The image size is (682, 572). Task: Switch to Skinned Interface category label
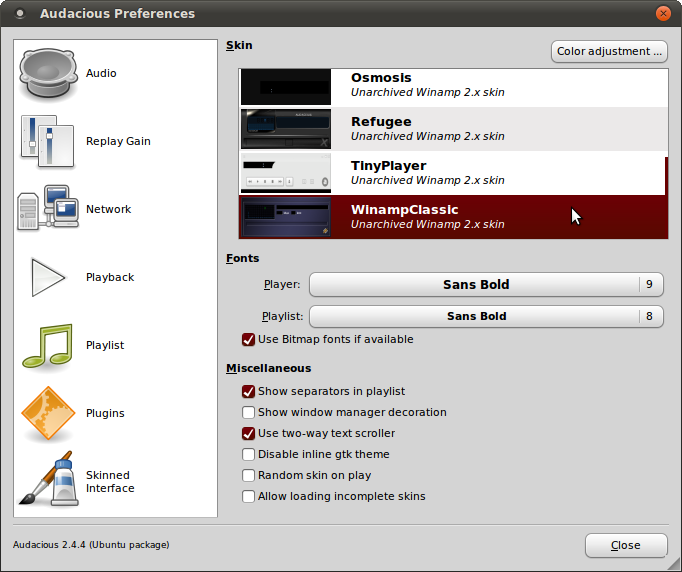click(110, 482)
